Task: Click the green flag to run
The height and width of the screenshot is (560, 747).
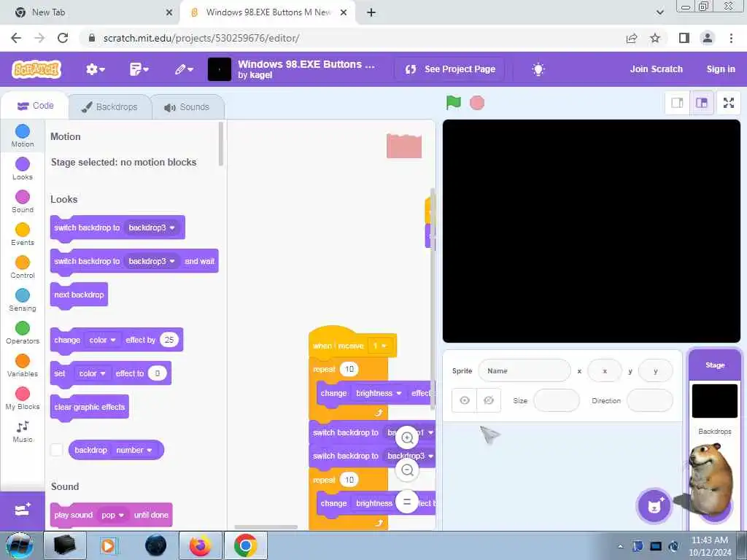Action: (453, 102)
